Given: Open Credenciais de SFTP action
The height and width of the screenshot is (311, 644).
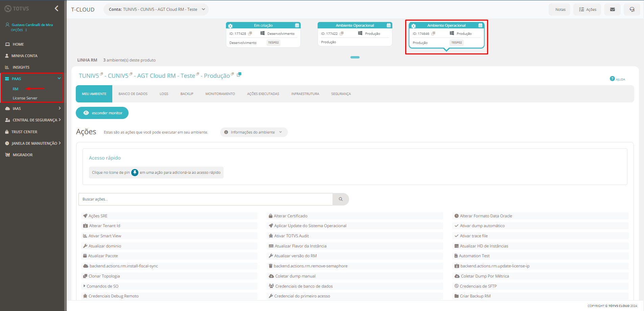Looking at the screenshot, I should [x=540, y=286].
